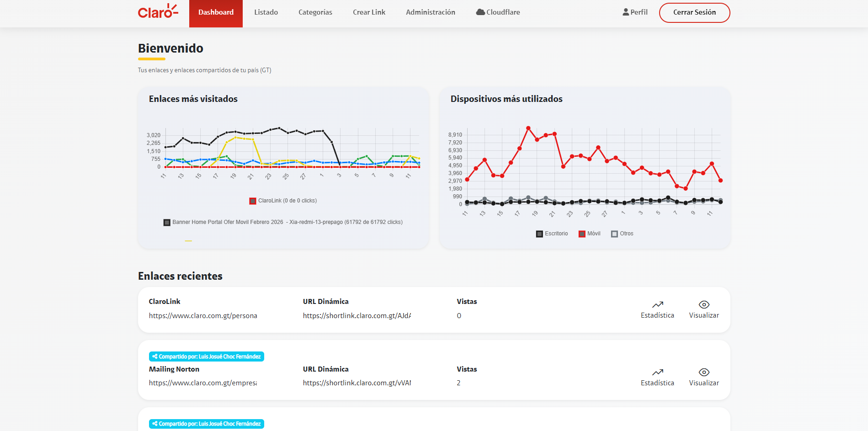Go to Crear Link page
868x431 pixels.
pyautogui.click(x=369, y=12)
